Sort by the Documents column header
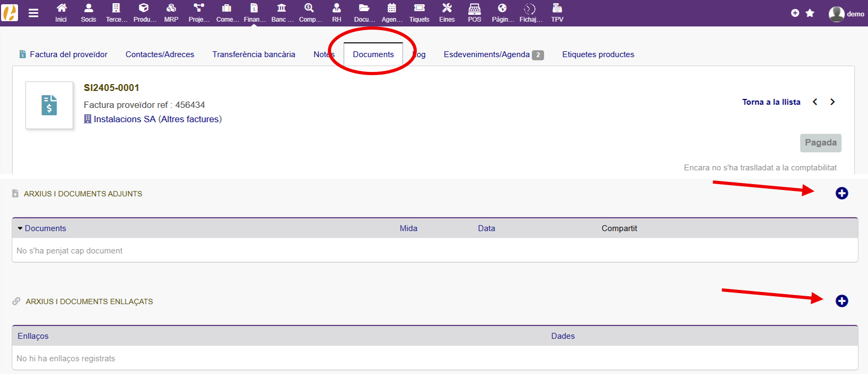The height and width of the screenshot is (374, 868). click(45, 229)
